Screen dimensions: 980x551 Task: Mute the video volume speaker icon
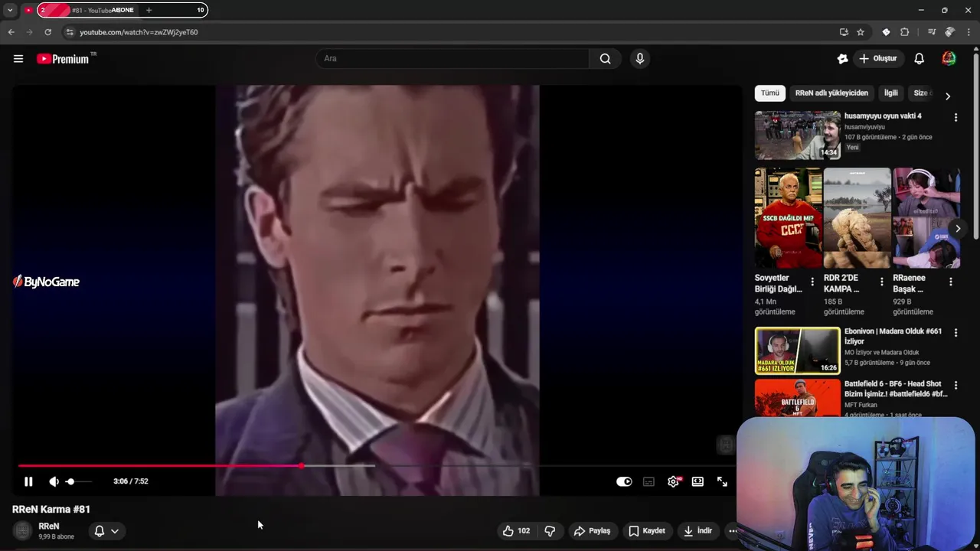click(x=54, y=481)
